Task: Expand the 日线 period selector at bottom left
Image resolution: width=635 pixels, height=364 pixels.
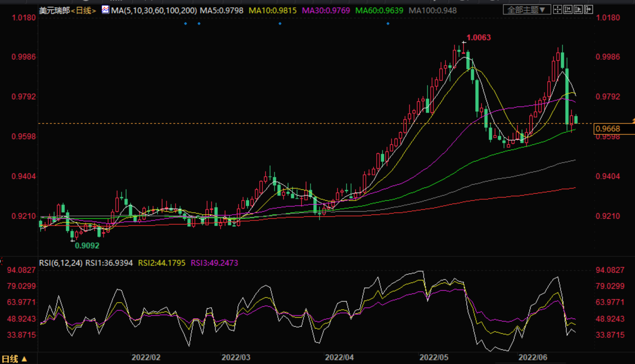Action: click(x=14, y=359)
